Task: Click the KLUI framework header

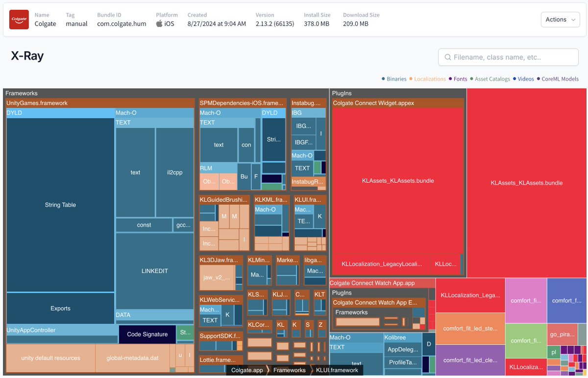Action: click(x=310, y=200)
